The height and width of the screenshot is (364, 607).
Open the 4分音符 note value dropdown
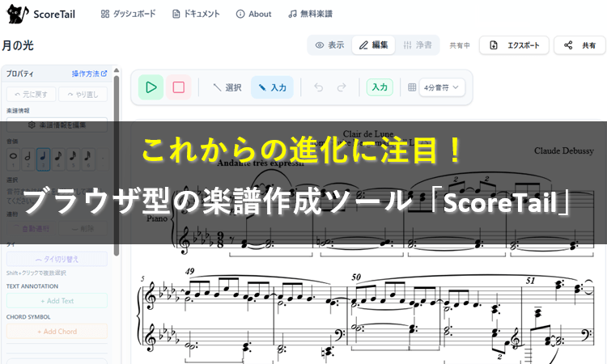(443, 87)
